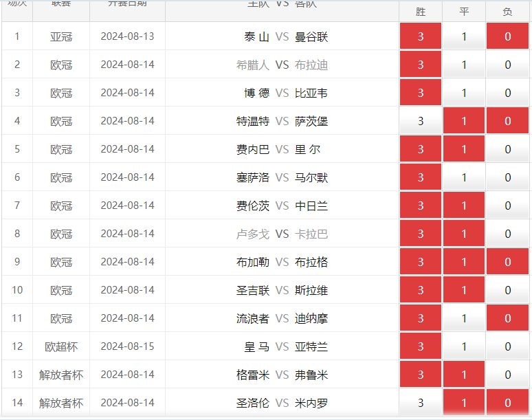Click team name 曼谷联
532x420 pixels.
tap(311, 36)
